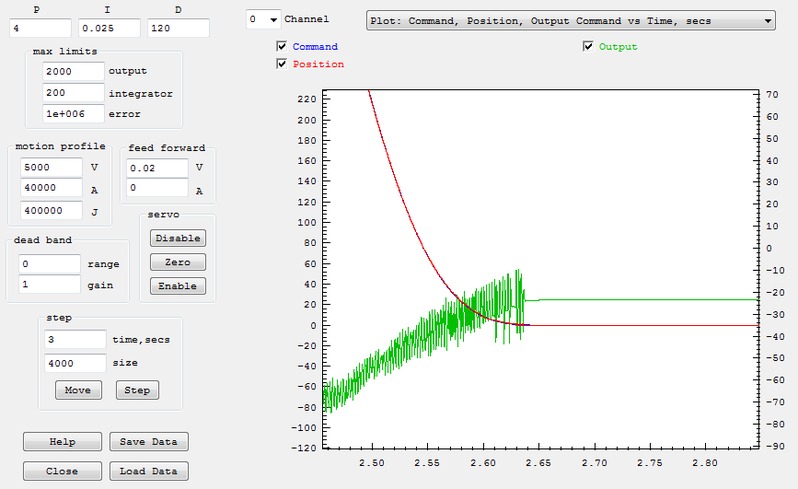Open Help
The height and width of the screenshot is (489, 798).
[x=62, y=441]
